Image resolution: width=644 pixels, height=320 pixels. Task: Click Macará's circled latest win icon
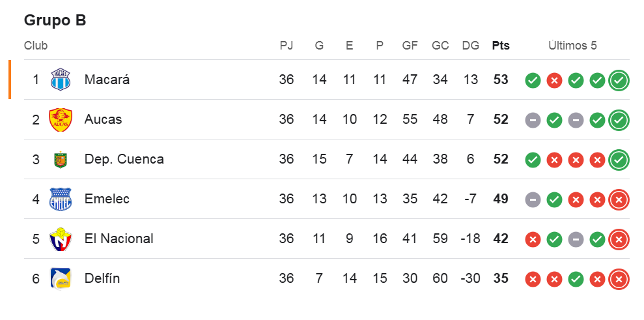(619, 81)
